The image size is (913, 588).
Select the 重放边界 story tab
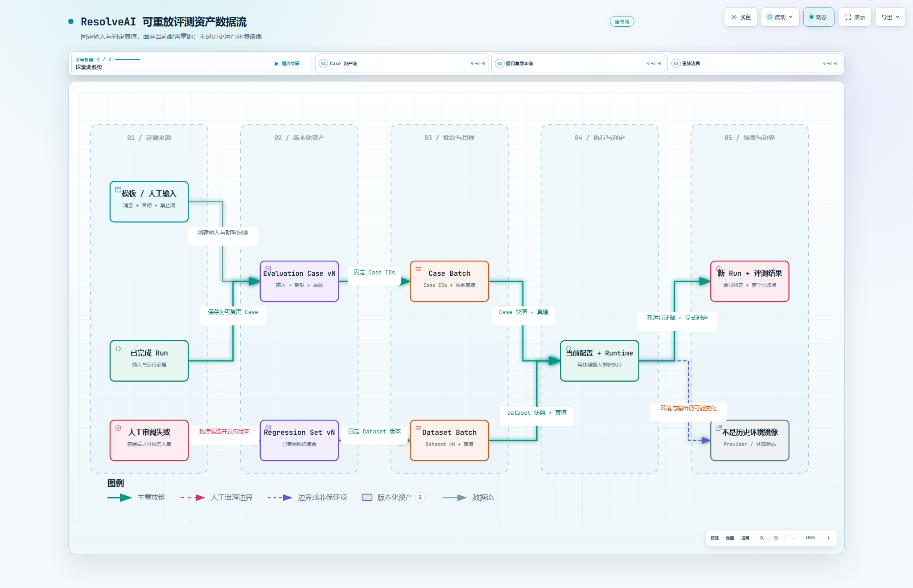[754, 63]
